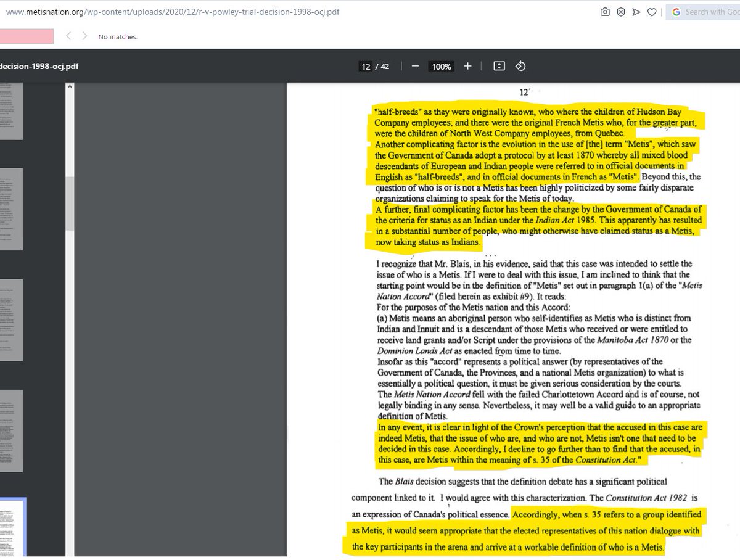This screenshot has width=740, height=560.
Task: Click the paper plane send icon
Action: point(636,12)
